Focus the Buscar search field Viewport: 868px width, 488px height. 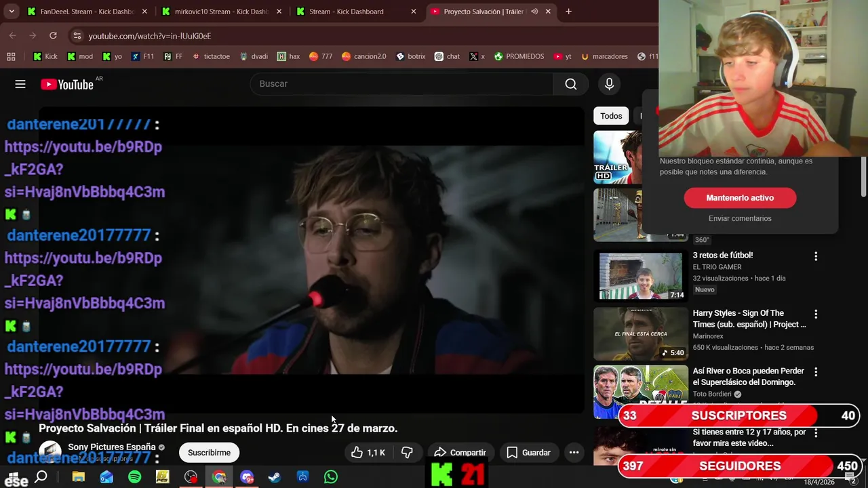(x=401, y=84)
